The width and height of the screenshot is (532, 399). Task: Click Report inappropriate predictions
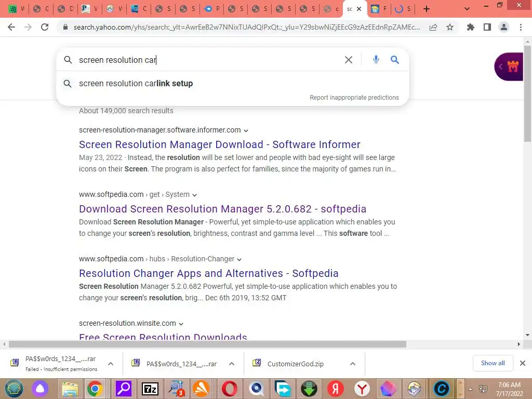(354, 97)
